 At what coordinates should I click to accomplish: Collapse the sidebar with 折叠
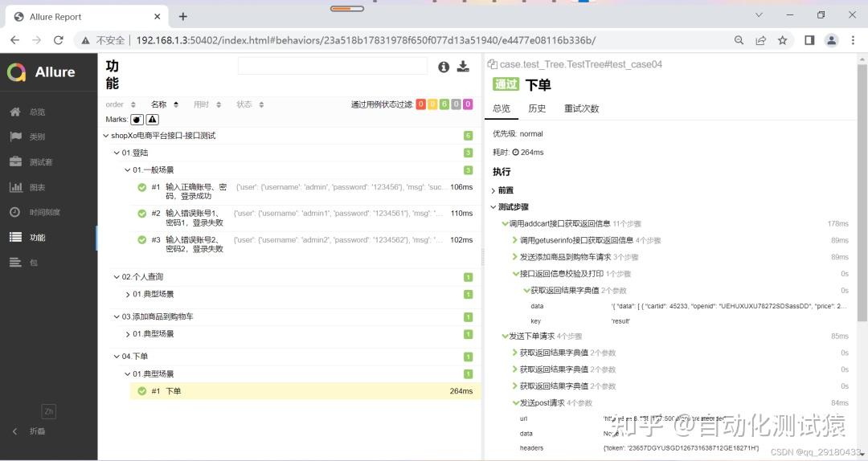coord(30,431)
